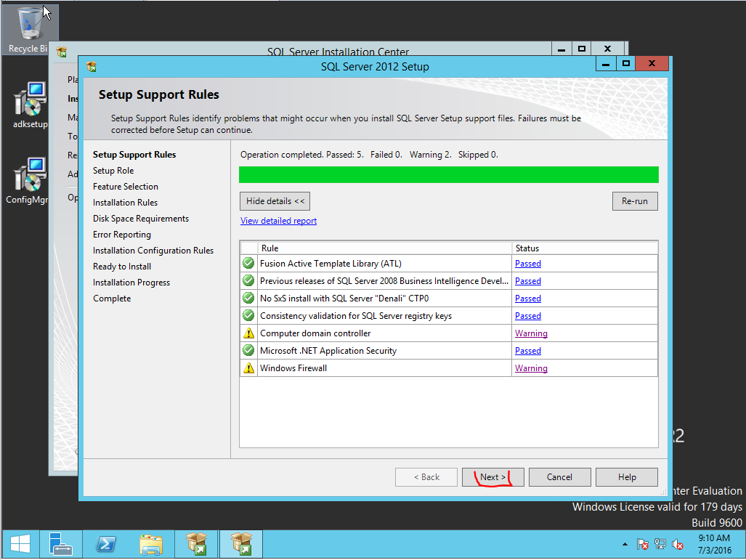This screenshot has width=746, height=560.
Task: Select Setup Role step in sidebar
Action: coord(113,171)
